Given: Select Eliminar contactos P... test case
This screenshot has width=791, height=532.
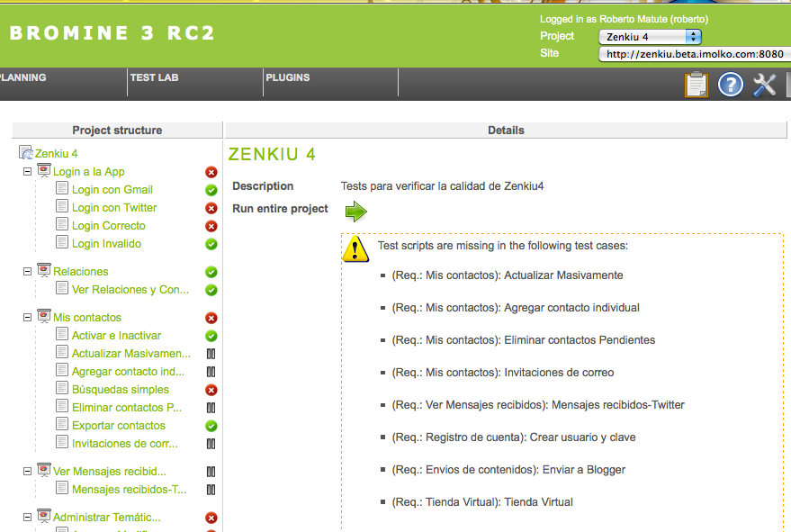Looking at the screenshot, I should click(x=127, y=408).
